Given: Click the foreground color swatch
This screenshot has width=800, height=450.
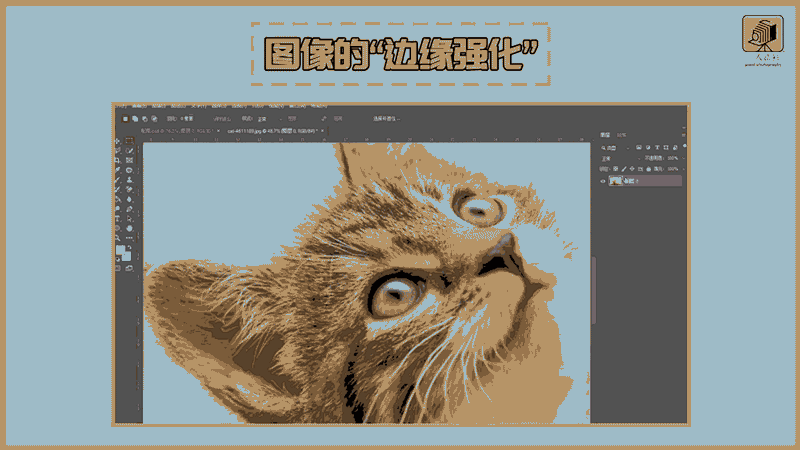Looking at the screenshot, I should pyautogui.click(x=119, y=249).
